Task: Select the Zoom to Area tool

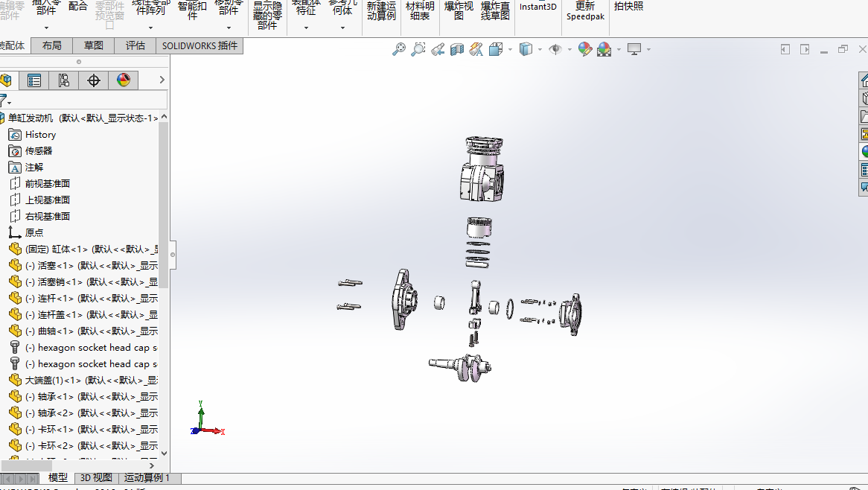Action: pyautogui.click(x=418, y=49)
